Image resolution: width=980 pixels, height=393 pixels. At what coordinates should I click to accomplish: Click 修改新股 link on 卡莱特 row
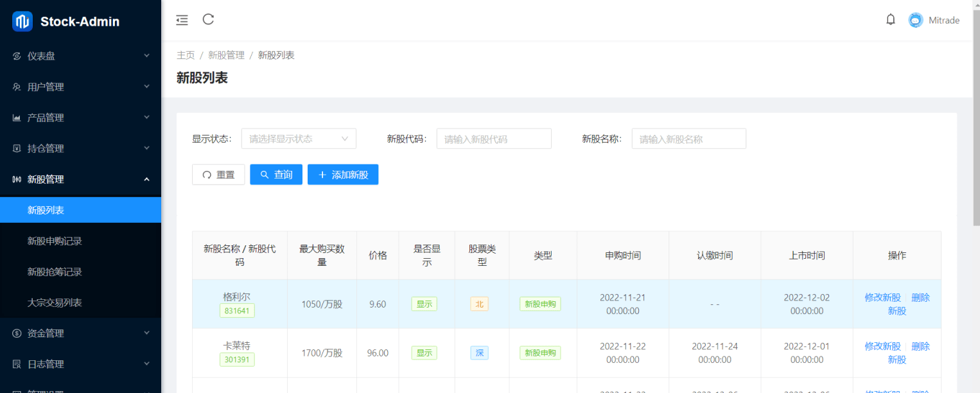(x=883, y=345)
